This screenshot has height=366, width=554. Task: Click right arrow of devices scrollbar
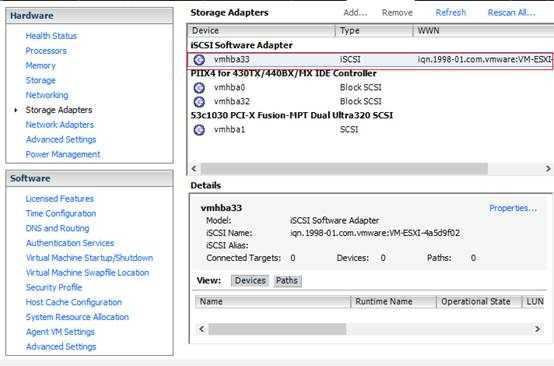(537, 329)
